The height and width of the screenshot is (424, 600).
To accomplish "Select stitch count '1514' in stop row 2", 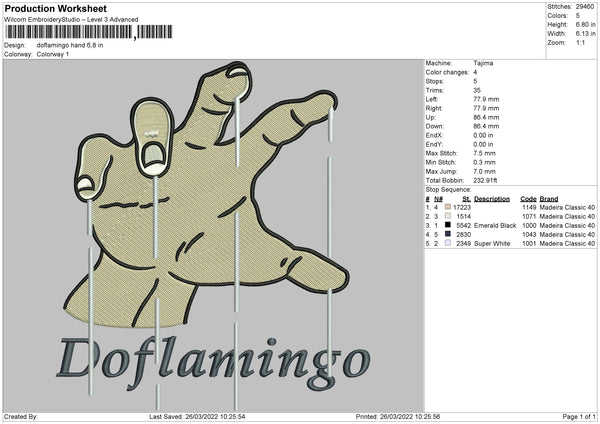I will [464, 217].
